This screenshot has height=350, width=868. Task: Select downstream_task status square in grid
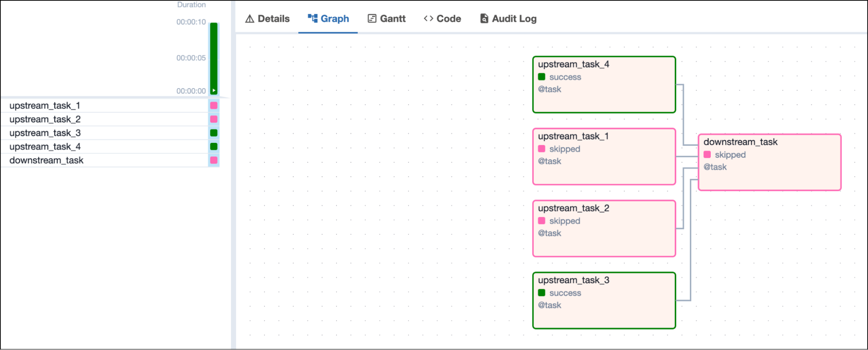click(x=214, y=160)
